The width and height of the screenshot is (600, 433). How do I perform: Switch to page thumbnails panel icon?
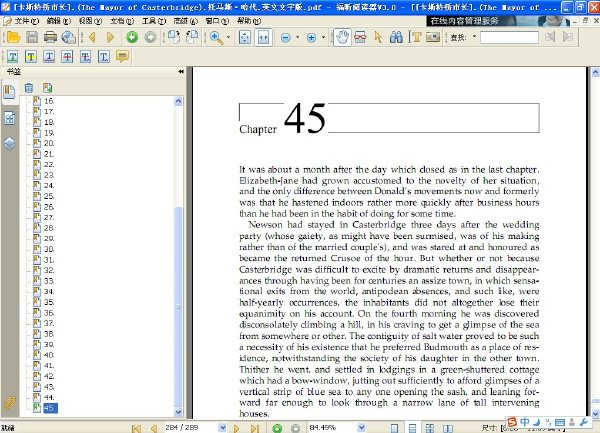9,118
